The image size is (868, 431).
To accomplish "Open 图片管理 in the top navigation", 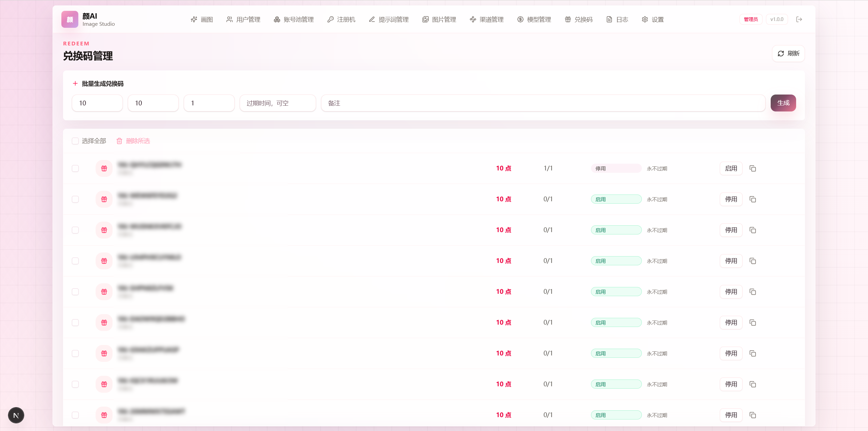I will click(439, 19).
